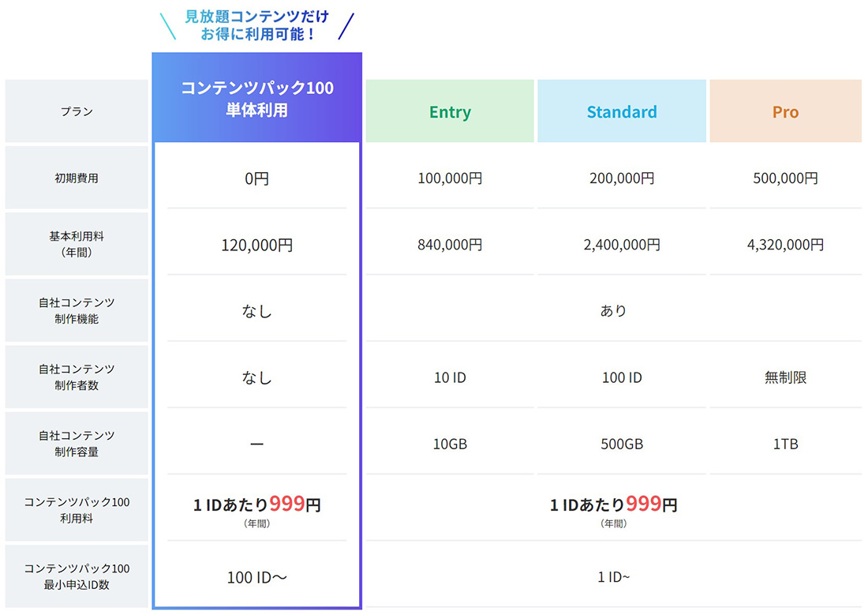Click the 基本利用料（年間） row label
The height and width of the screenshot is (615, 868).
[x=77, y=244]
